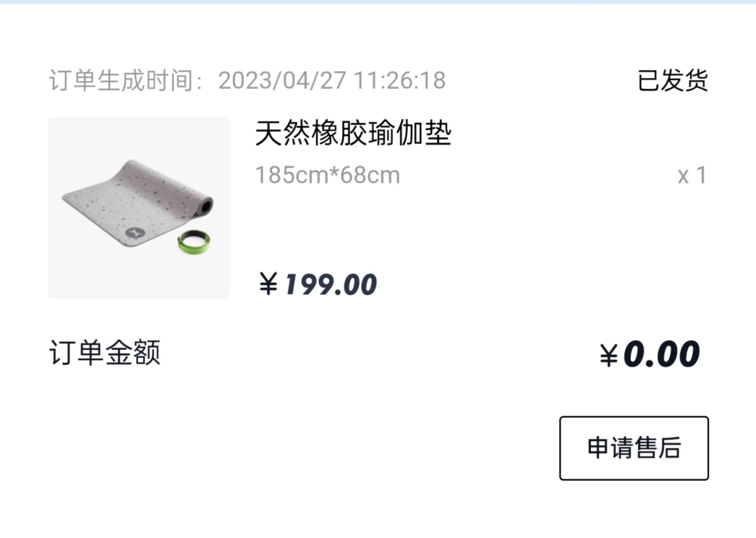Open the yoga mat product thumbnail
This screenshot has height=538, width=756.
pos(139,207)
